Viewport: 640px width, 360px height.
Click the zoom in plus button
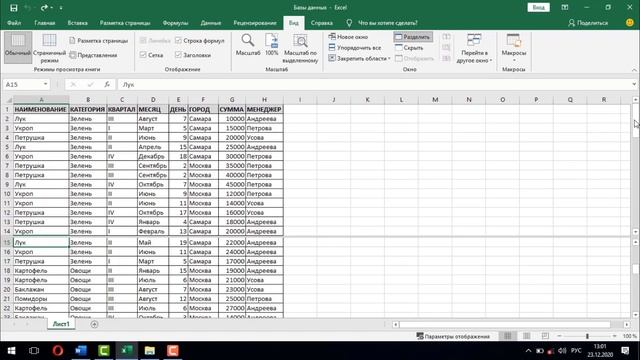(615, 336)
